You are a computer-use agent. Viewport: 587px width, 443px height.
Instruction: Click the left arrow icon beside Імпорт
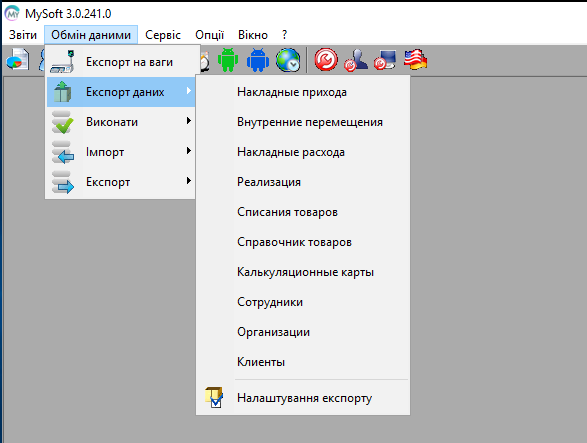coord(63,152)
